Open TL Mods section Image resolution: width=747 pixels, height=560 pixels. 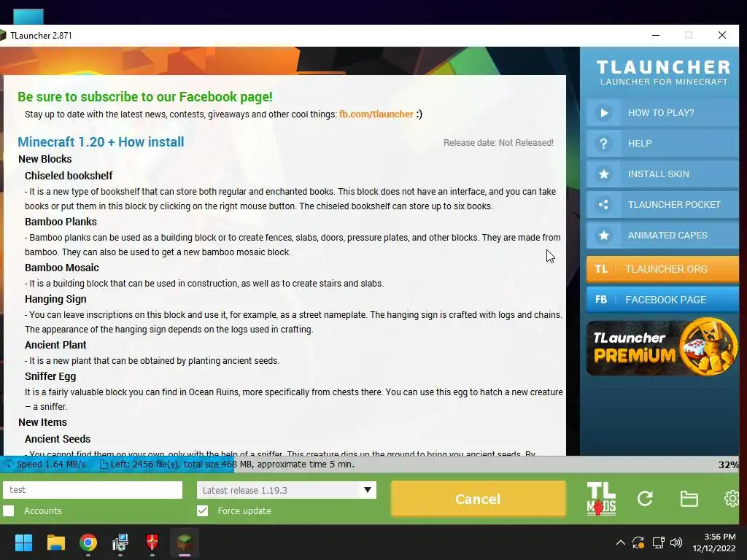tap(601, 499)
